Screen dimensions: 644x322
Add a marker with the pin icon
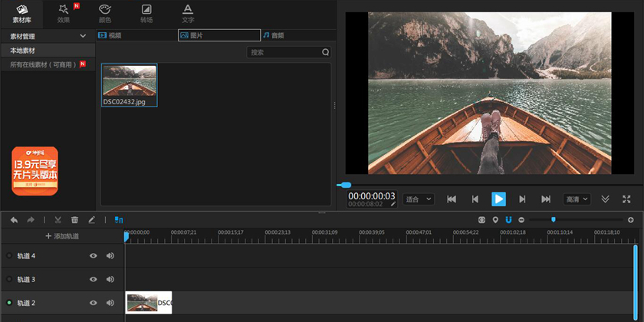click(495, 220)
